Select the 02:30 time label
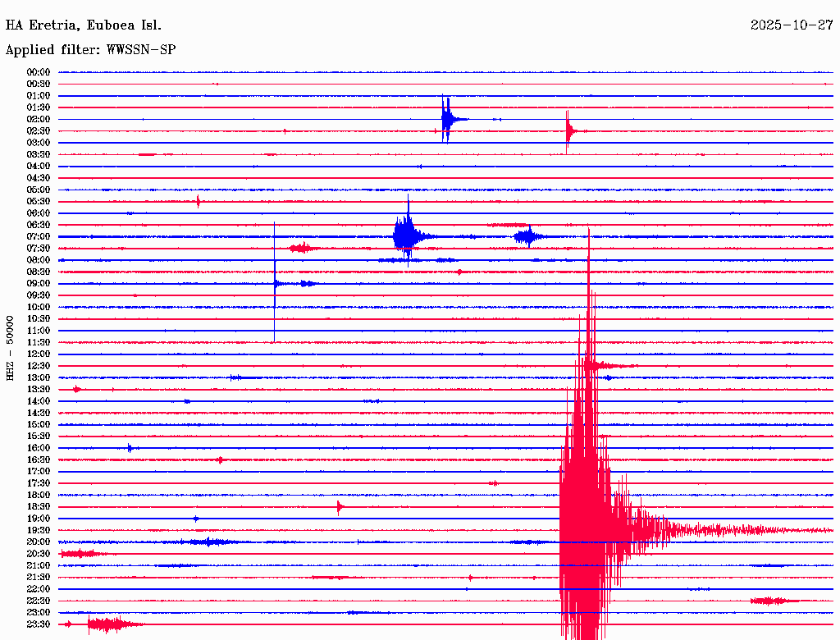 39,130
